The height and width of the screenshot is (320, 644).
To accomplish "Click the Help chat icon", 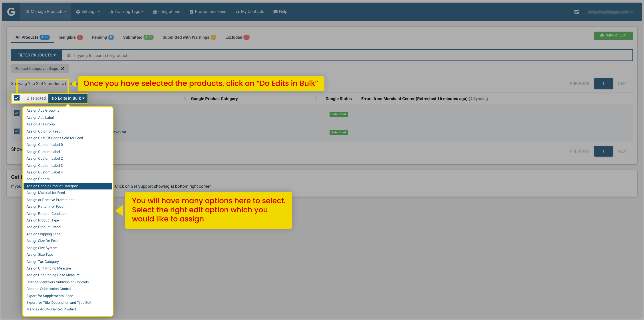I will 276,12.
